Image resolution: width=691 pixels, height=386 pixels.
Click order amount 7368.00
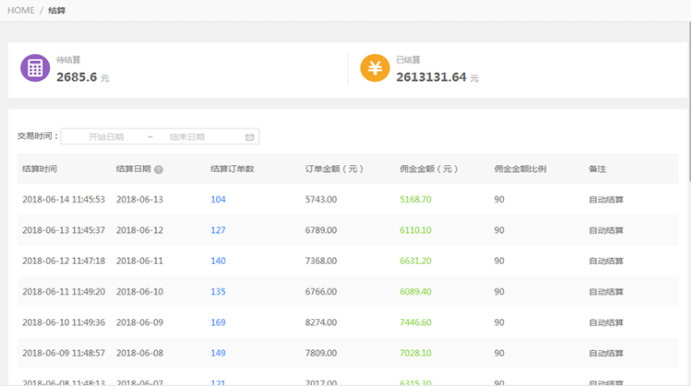[x=321, y=261]
